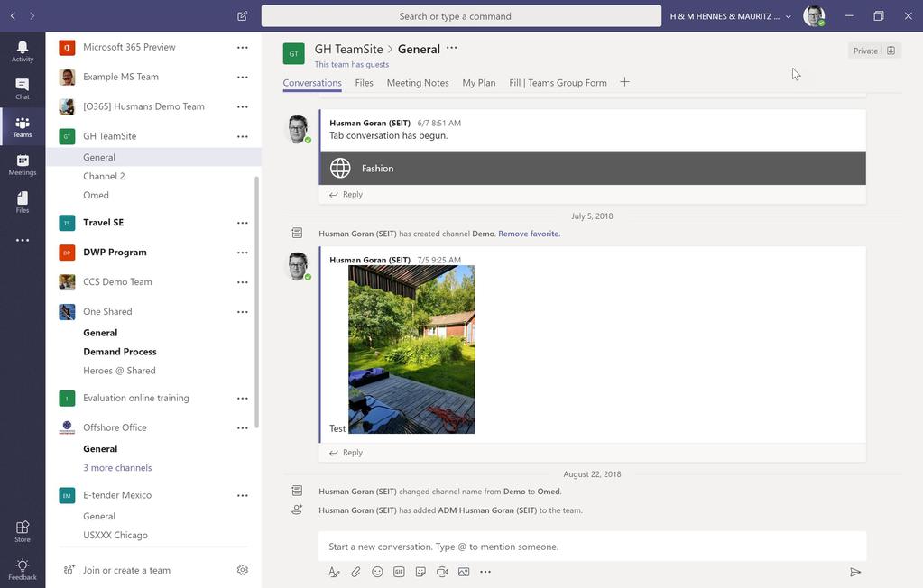Select the USXXX Chicago channel

(115, 535)
